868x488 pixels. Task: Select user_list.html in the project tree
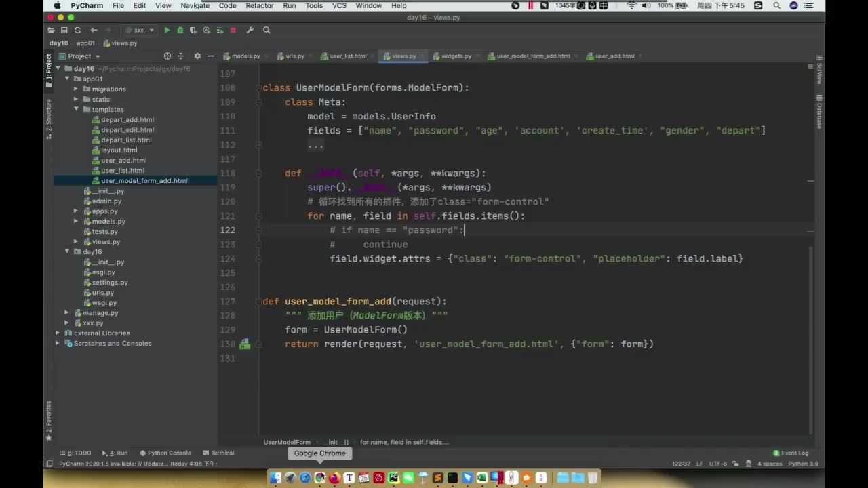tap(123, 170)
